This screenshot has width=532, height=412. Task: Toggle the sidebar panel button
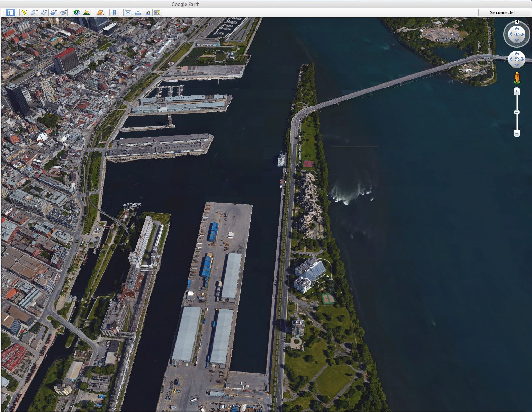(x=10, y=12)
